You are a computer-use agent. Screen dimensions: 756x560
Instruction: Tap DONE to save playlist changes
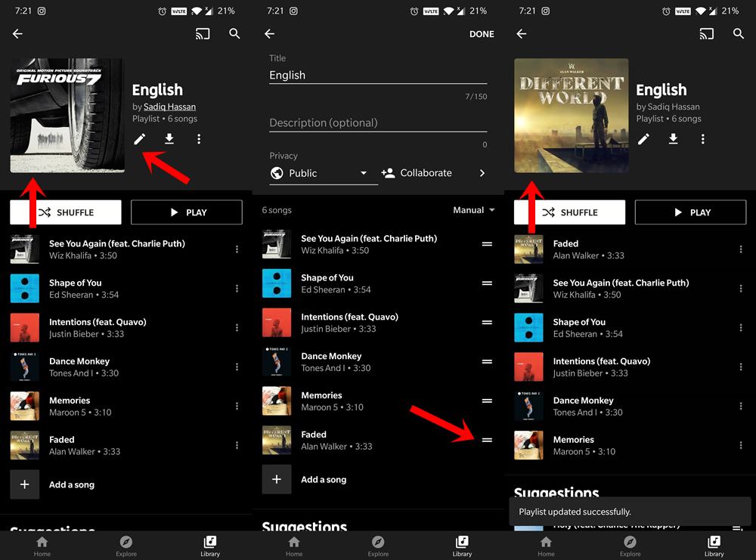(x=482, y=33)
